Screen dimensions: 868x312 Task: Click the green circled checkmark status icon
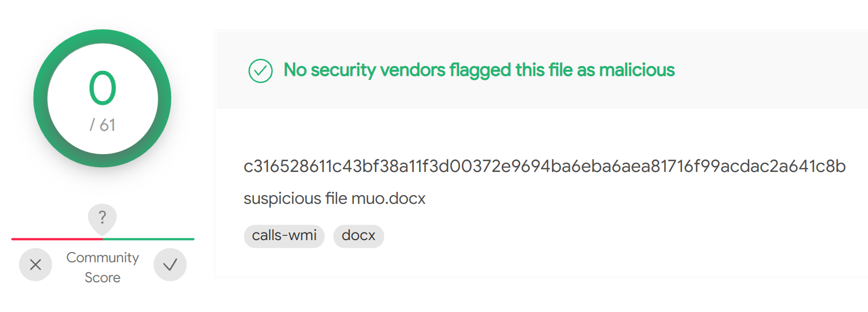[x=260, y=71]
